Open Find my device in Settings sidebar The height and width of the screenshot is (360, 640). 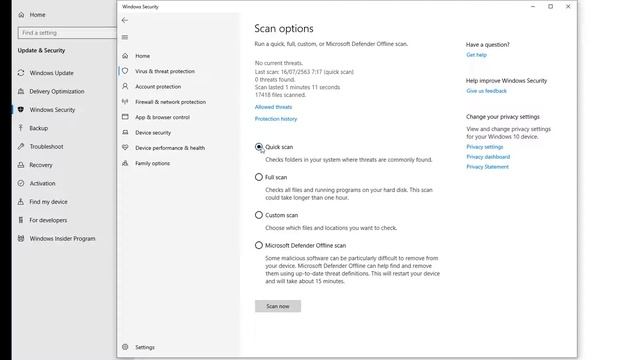[48, 202]
